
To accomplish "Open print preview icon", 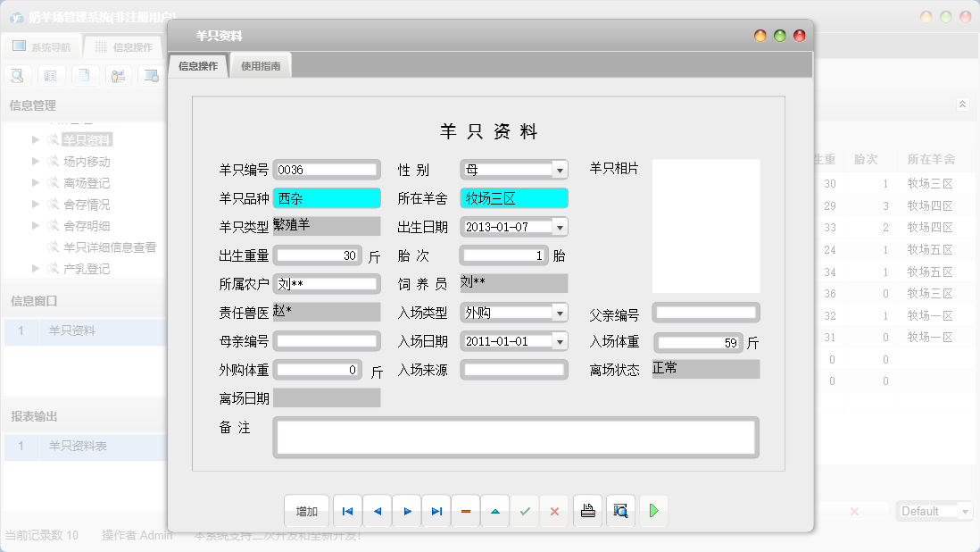I will [619, 510].
